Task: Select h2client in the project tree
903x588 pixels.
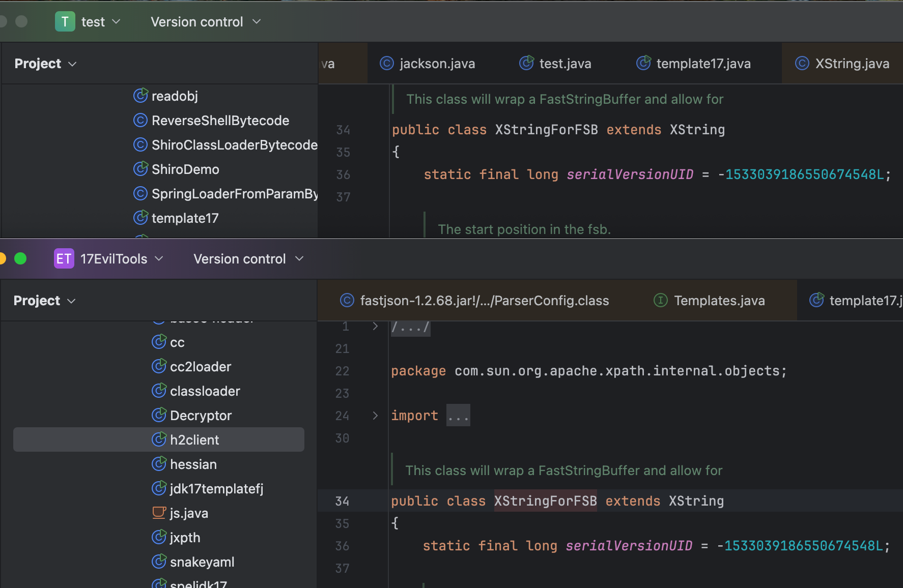Action: coord(194,440)
